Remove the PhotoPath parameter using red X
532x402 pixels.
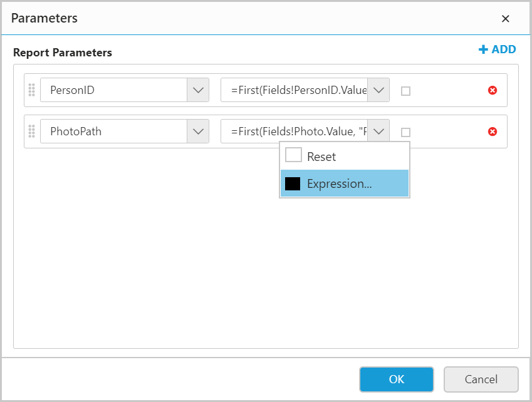pyautogui.click(x=493, y=131)
